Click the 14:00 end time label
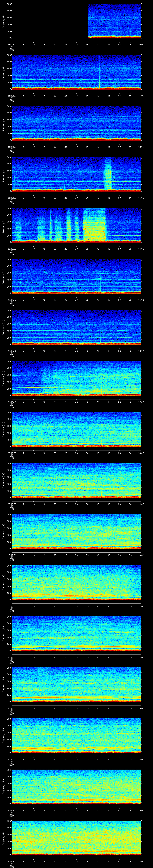 click(141, 249)
